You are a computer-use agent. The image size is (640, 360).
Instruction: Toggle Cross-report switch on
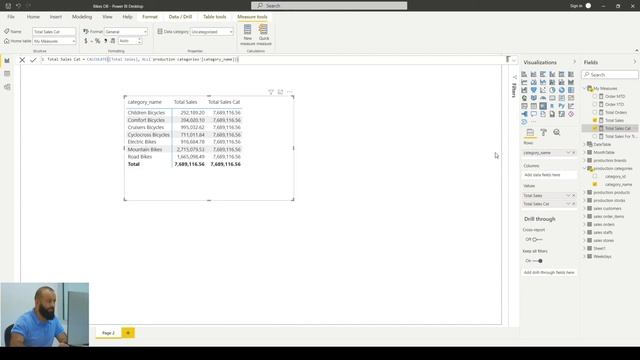(537, 240)
